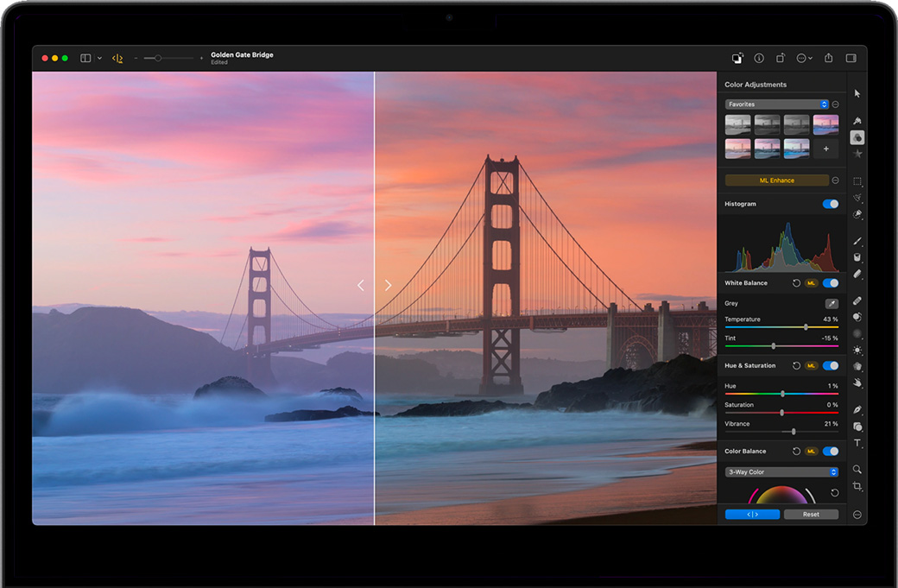Open the More options ellipsis menu
The height and width of the screenshot is (588, 898).
[803, 58]
